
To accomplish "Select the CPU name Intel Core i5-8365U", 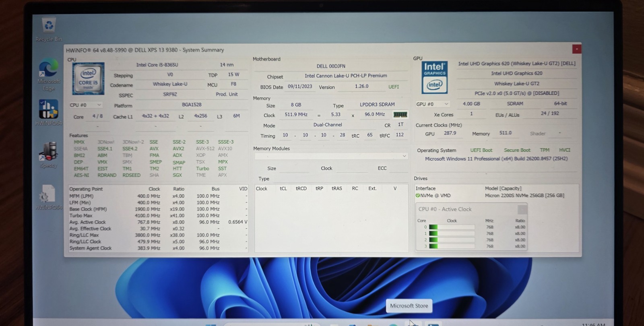I will (157, 65).
